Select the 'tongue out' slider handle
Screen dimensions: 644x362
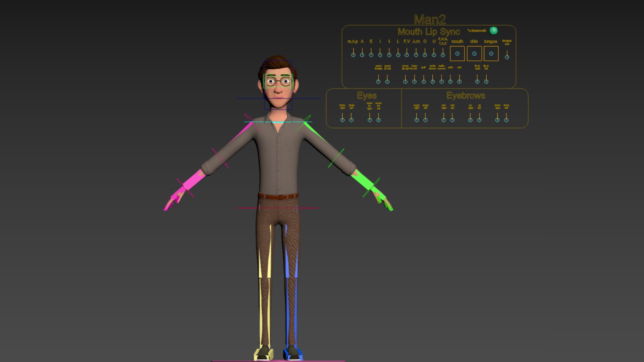(507, 57)
